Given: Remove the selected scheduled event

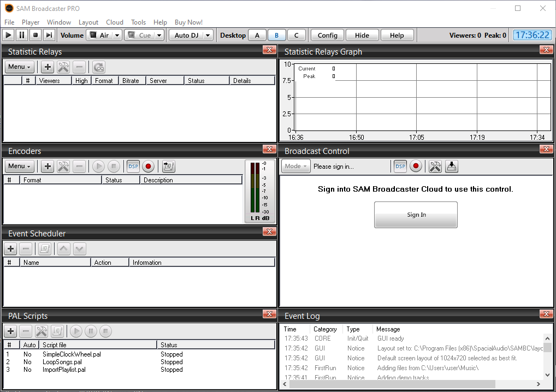Looking at the screenshot, I should (26, 248).
